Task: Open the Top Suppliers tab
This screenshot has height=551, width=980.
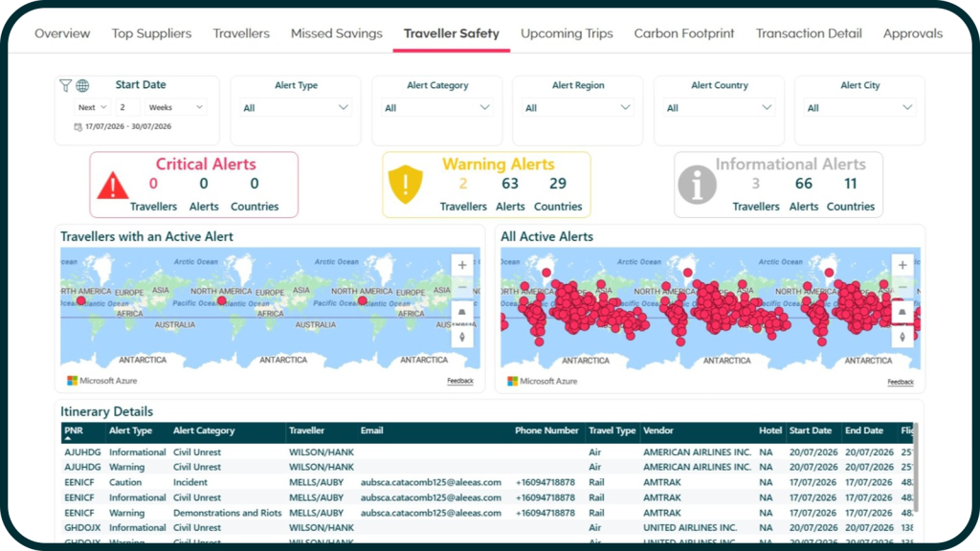Action: (151, 33)
